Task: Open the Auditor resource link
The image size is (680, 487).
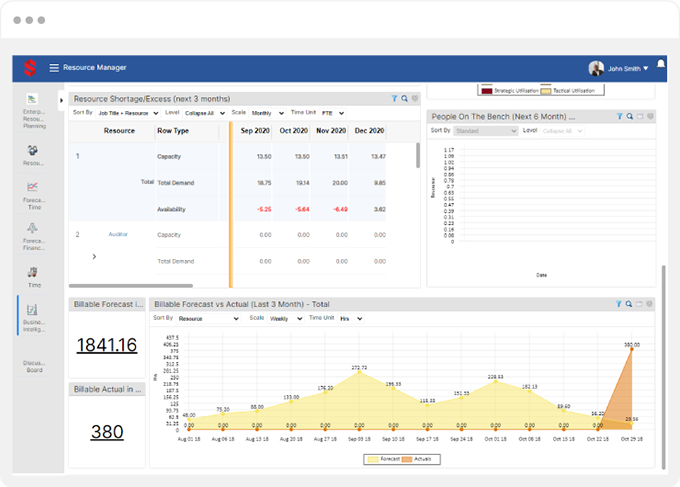Action: [x=118, y=234]
